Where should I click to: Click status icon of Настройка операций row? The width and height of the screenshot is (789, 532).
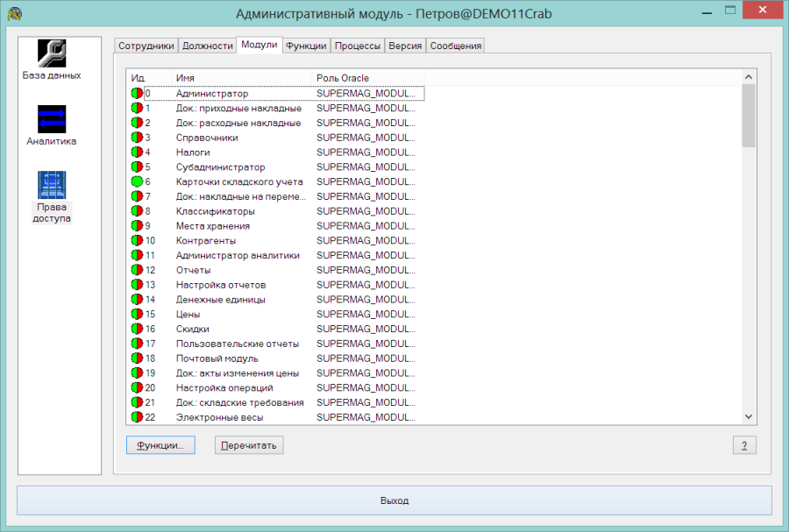point(137,387)
